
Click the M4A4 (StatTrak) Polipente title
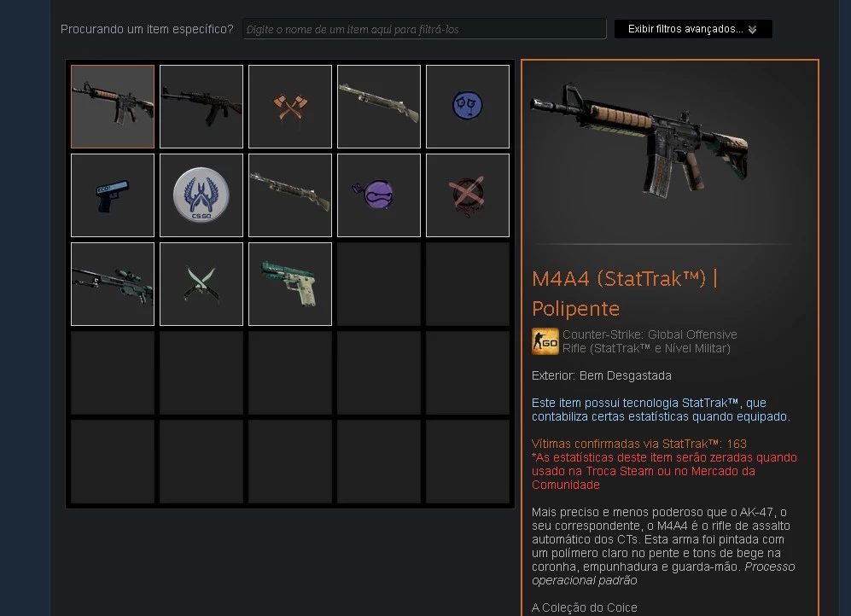pyautogui.click(x=625, y=293)
